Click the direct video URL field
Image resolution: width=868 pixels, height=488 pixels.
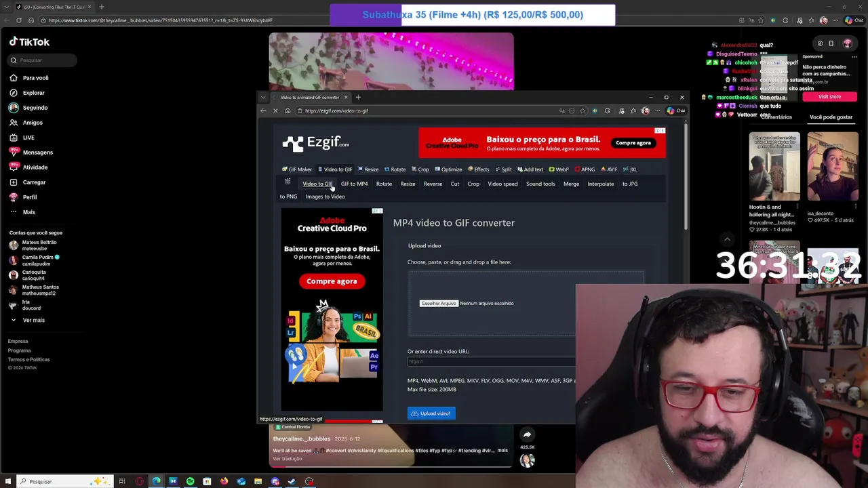[x=491, y=361]
